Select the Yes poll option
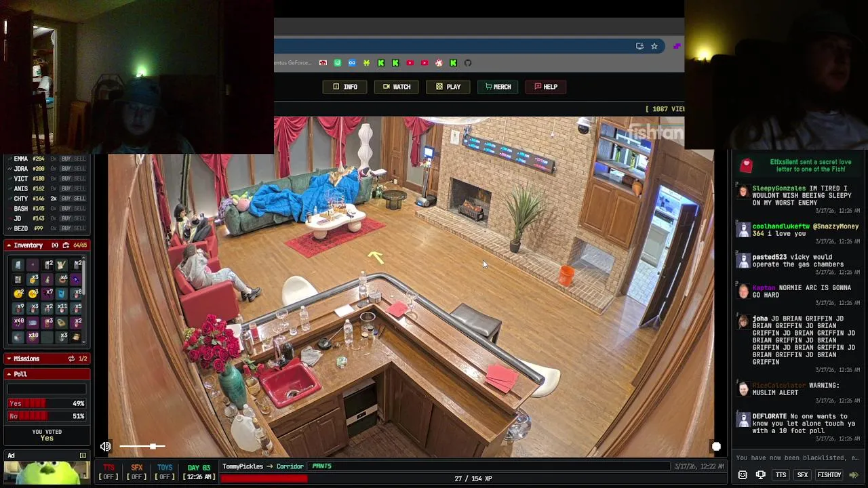Viewport: 868px width, 488px height. (x=47, y=403)
